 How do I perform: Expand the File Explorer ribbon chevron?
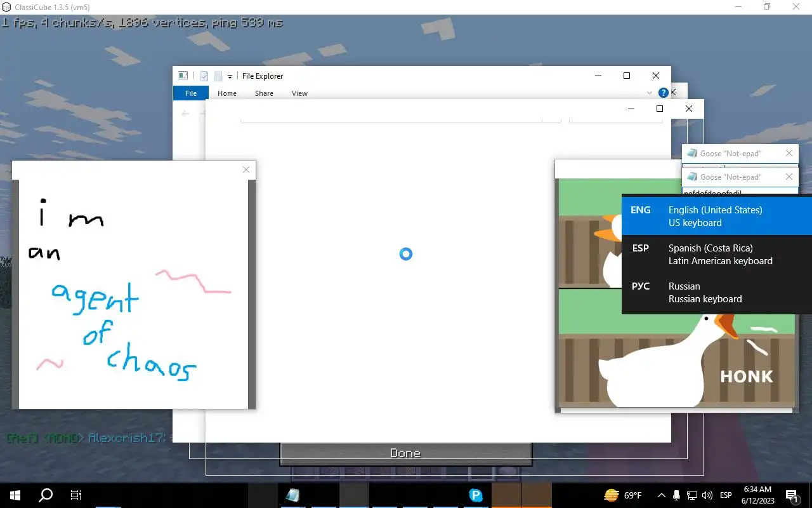(649, 93)
